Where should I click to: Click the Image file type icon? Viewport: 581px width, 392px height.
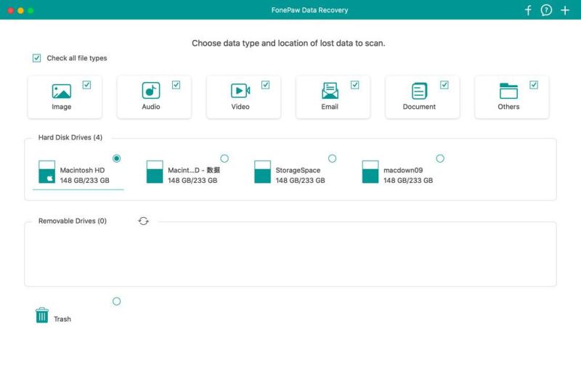pyautogui.click(x=62, y=91)
